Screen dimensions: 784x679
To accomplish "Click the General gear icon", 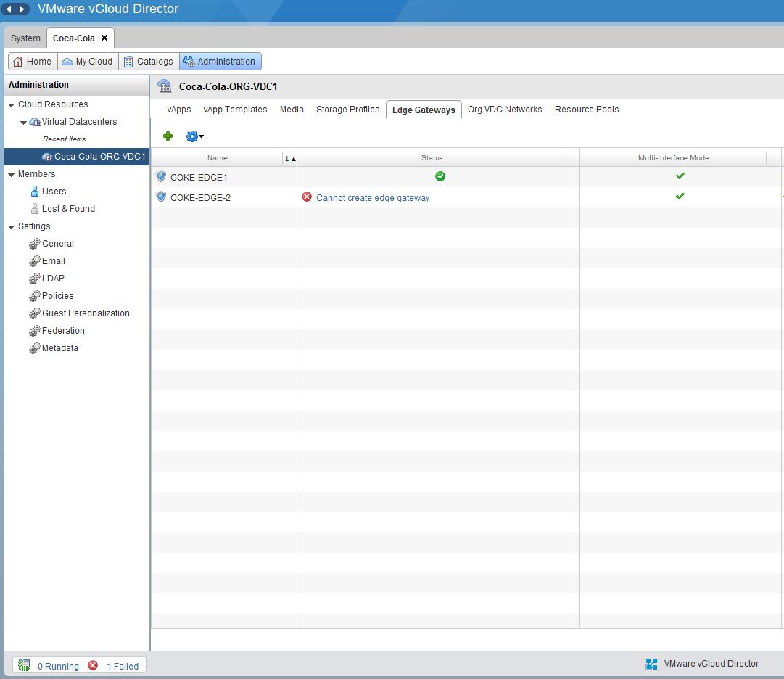I will coord(35,244).
